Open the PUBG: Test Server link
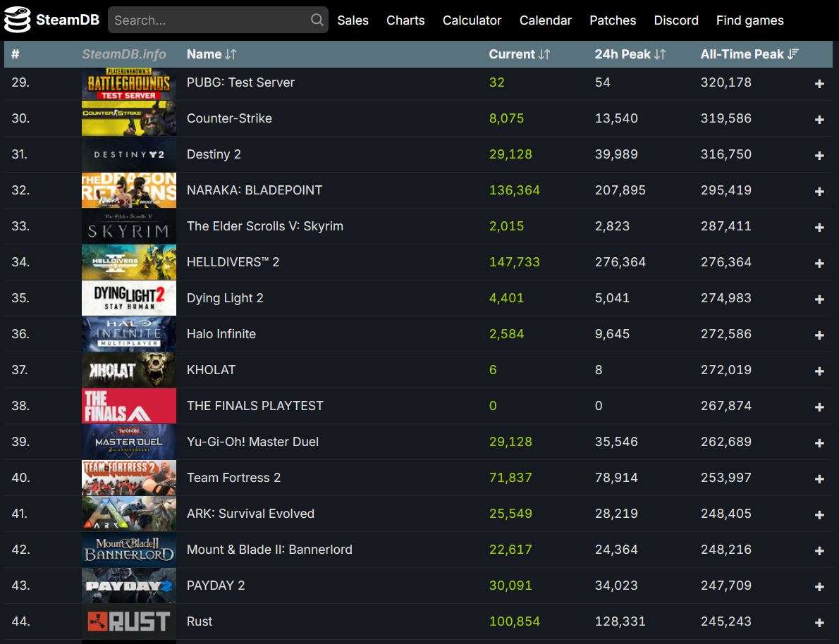This screenshot has width=839, height=644. point(241,82)
